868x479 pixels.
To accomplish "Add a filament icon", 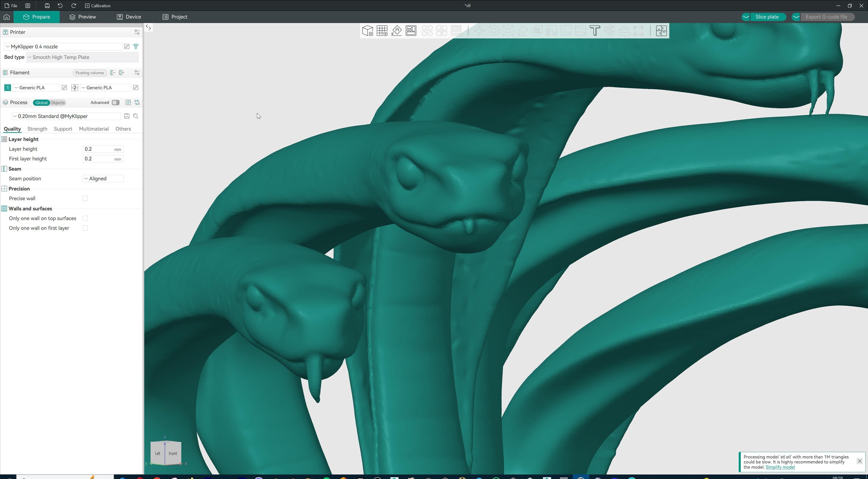I will [122, 73].
